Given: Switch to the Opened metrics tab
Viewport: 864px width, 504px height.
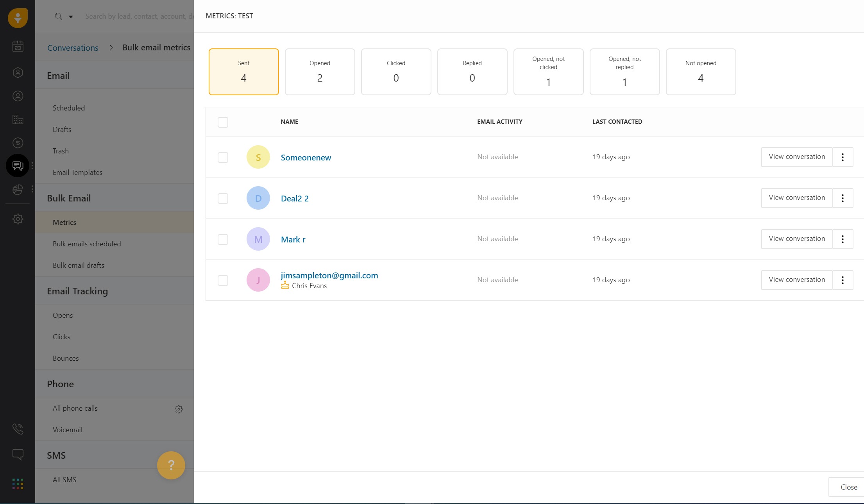Looking at the screenshot, I should (x=320, y=72).
